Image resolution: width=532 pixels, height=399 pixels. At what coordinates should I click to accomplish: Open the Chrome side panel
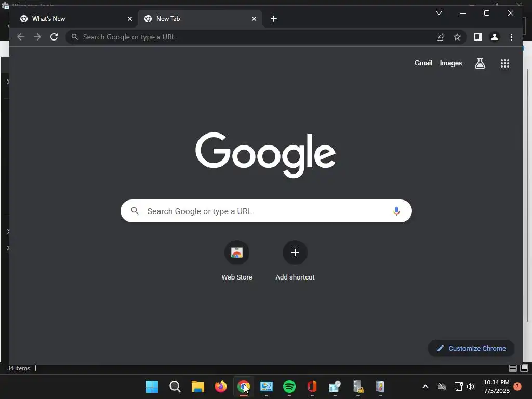click(x=478, y=37)
